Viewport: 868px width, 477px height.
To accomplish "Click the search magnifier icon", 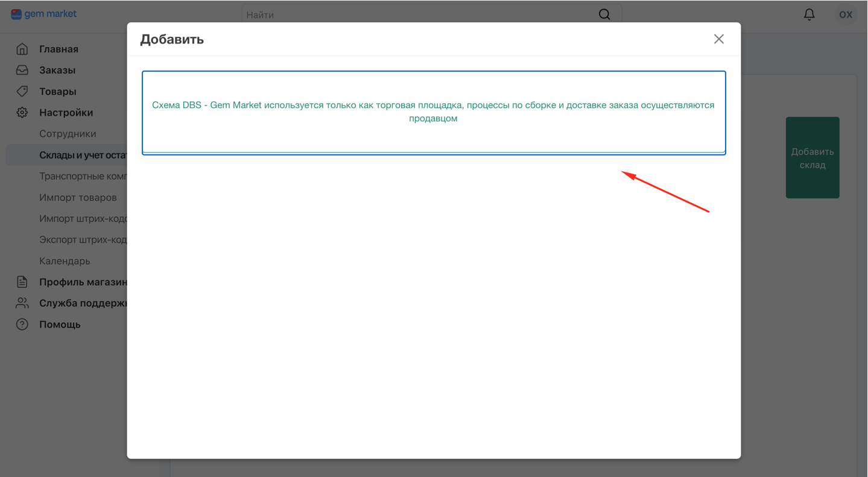I will pyautogui.click(x=604, y=14).
